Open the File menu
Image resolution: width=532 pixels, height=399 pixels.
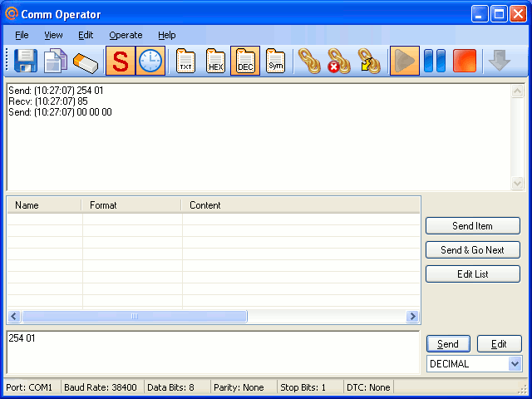pyautogui.click(x=22, y=35)
